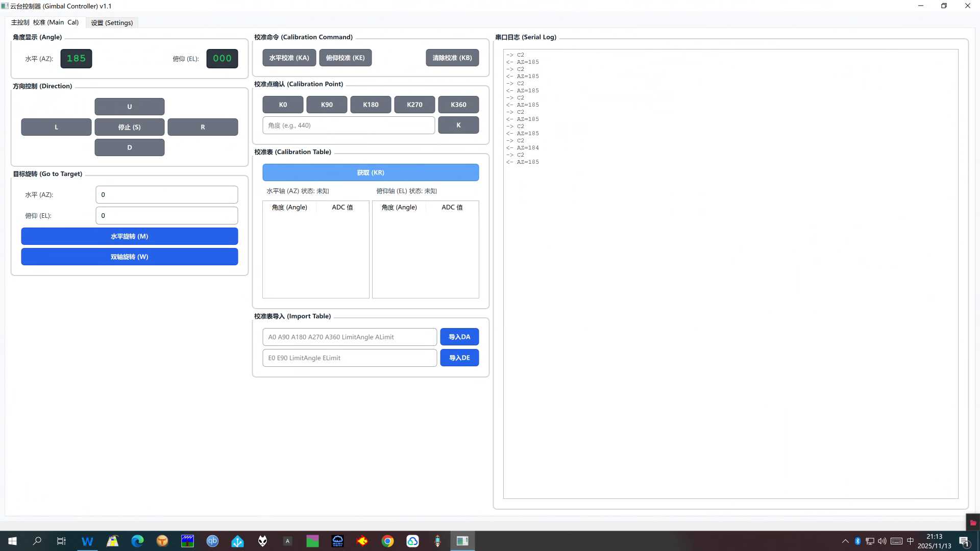Open the Word app in taskbar
This screenshot has height=551, width=980.
point(87,541)
